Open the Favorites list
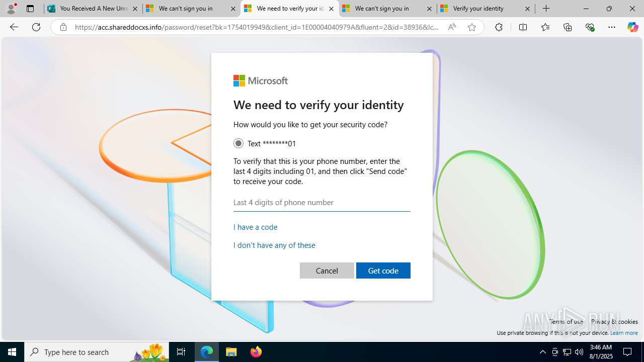 point(545,27)
